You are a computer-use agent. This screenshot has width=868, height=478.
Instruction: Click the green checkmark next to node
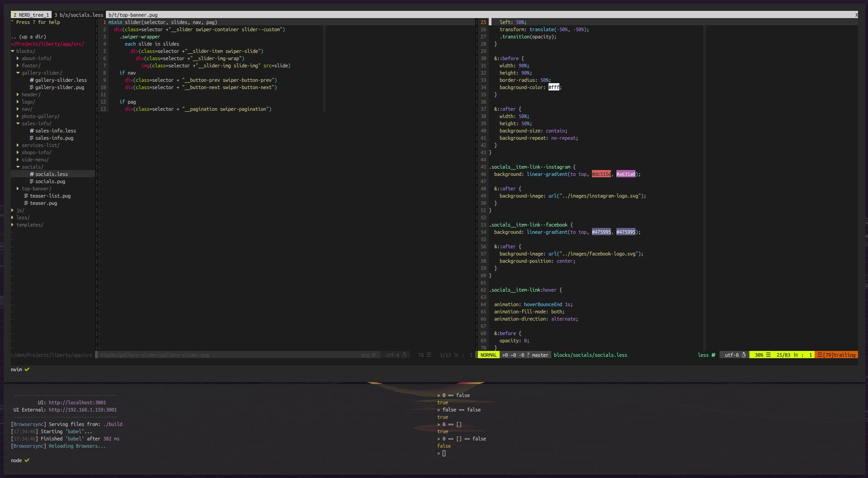pyautogui.click(x=27, y=460)
